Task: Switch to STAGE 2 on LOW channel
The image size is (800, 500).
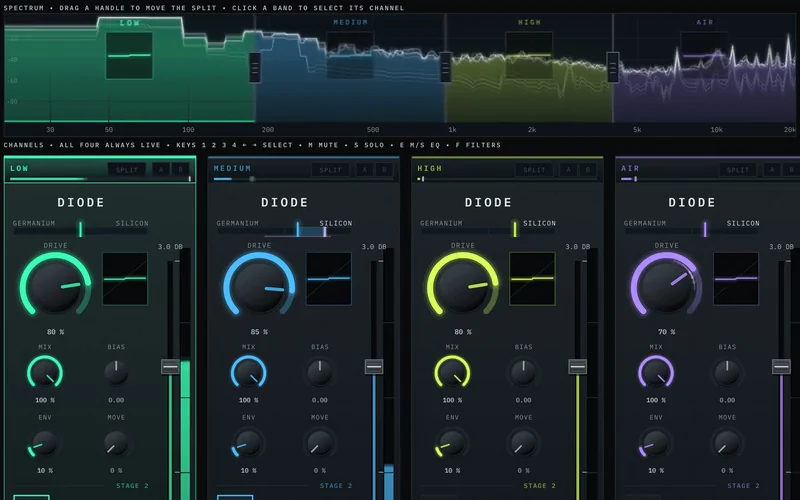Action: [132, 486]
